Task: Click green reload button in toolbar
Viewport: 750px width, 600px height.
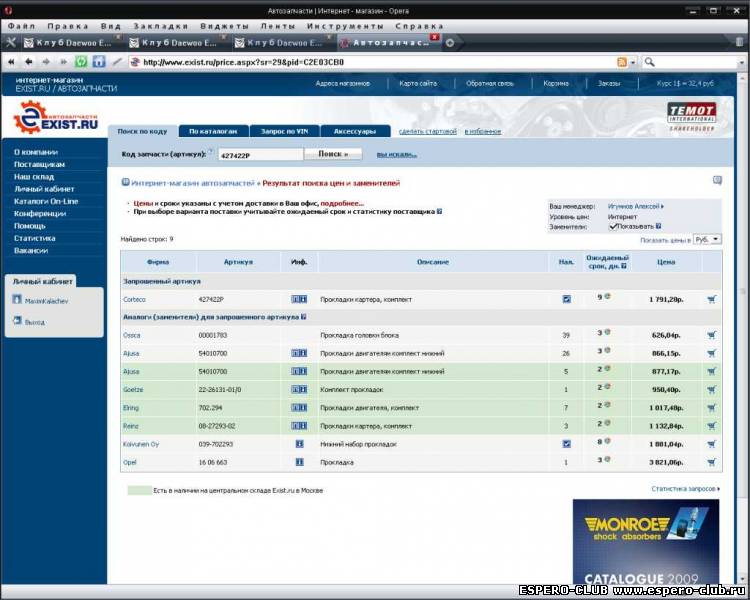Action: (81, 62)
